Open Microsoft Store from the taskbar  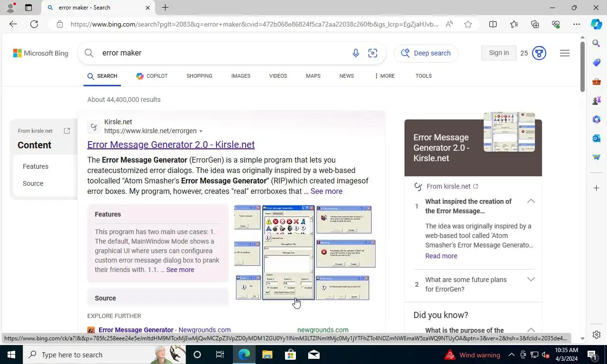click(x=290, y=355)
